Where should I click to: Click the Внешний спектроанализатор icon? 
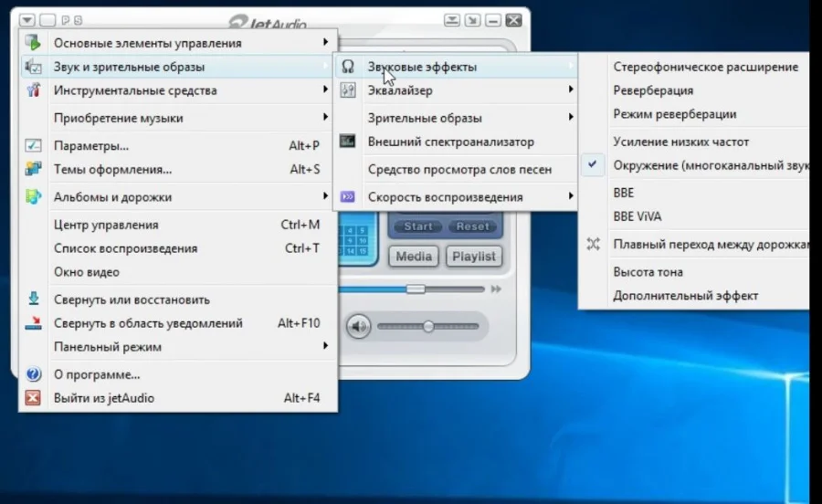pyautogui.click(x=347, y=141)
